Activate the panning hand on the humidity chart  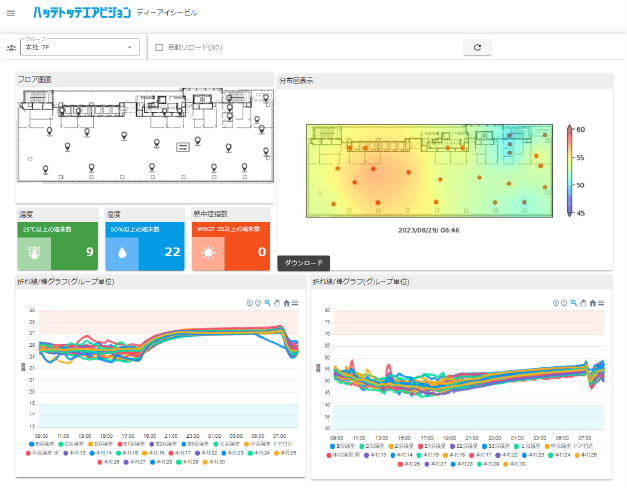(x=583, y=303)
